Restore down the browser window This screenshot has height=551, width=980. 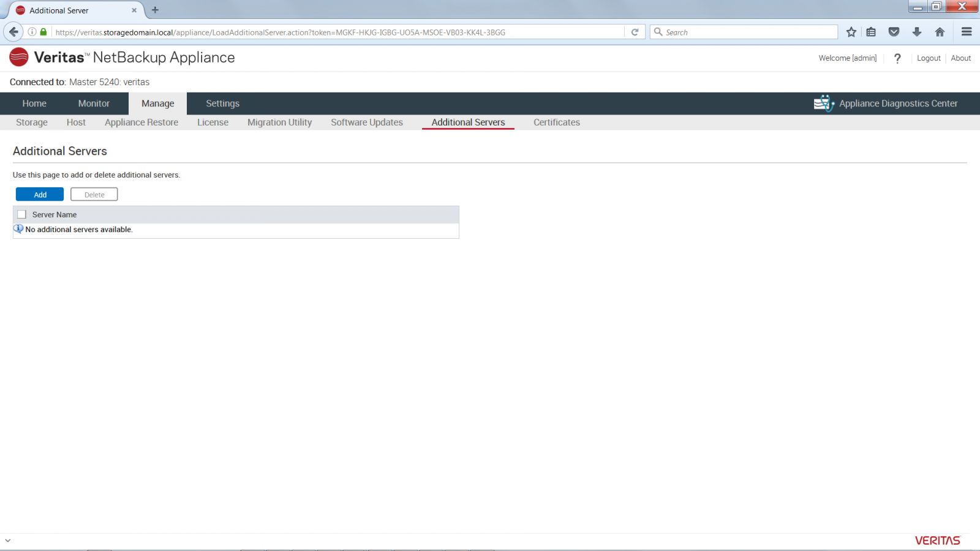coord(936,7)
